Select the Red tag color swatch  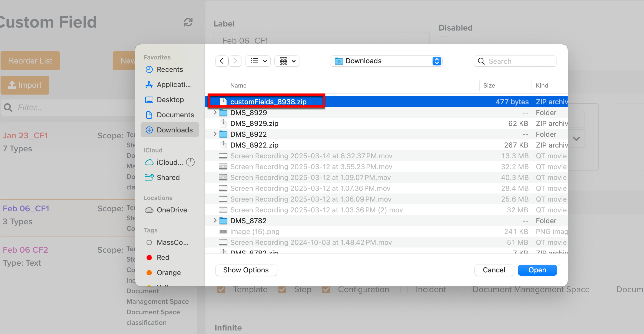point(149,258)
